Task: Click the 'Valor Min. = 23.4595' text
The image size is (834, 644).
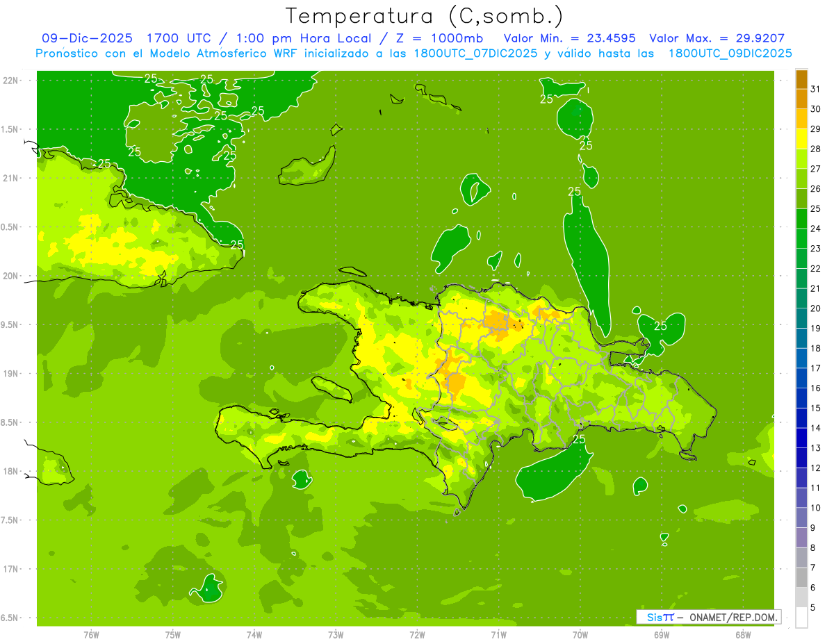Action: point(570,38)
